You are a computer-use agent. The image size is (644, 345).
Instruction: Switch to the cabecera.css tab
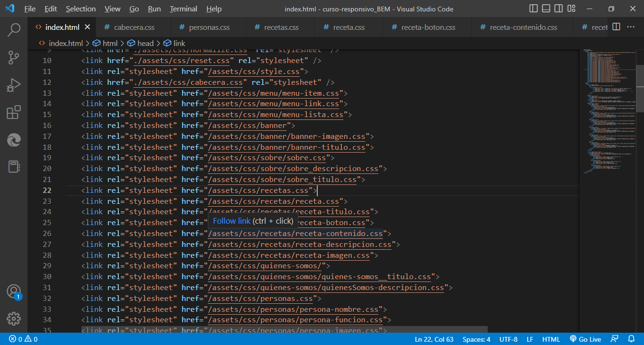[134, 27]
